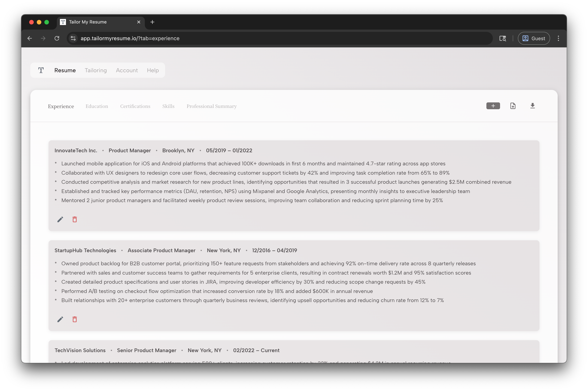Delete the InnovateTech Inc. experience entry
Viewport: 588px width, 391px height.
tap(74, 219)
